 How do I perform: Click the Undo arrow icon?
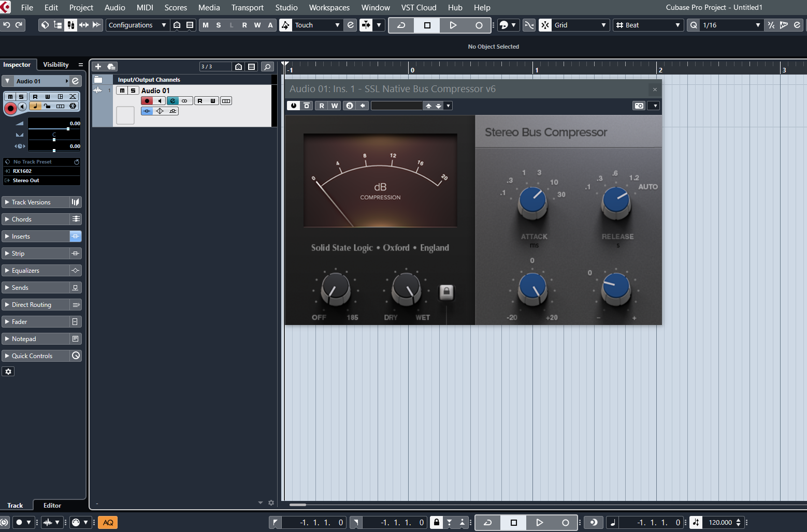pos(7,25)
